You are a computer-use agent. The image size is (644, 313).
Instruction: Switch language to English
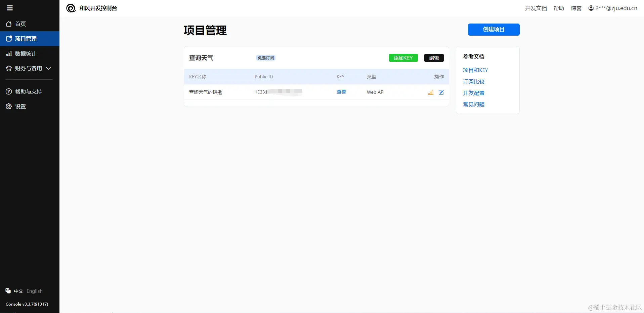click(x=35, y=291)
